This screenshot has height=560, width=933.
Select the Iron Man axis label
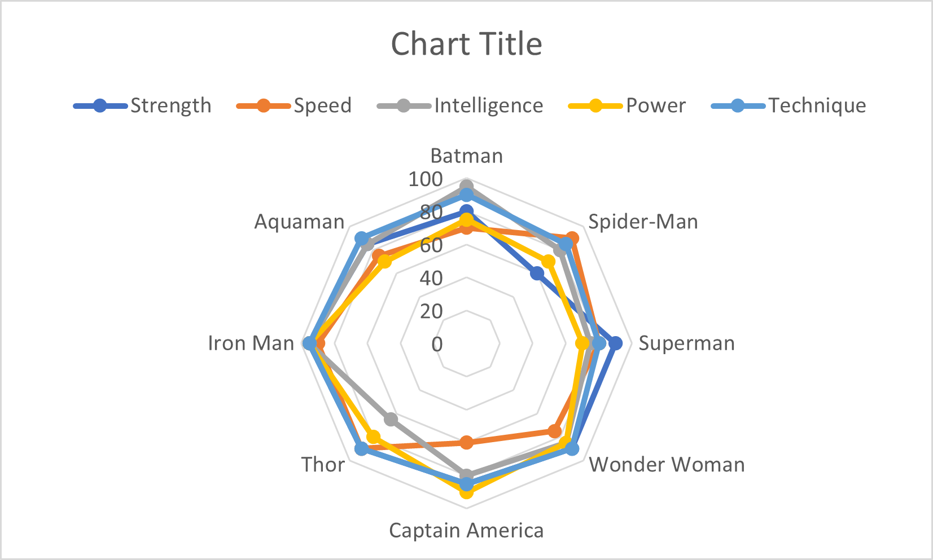(x=251, y=343)
